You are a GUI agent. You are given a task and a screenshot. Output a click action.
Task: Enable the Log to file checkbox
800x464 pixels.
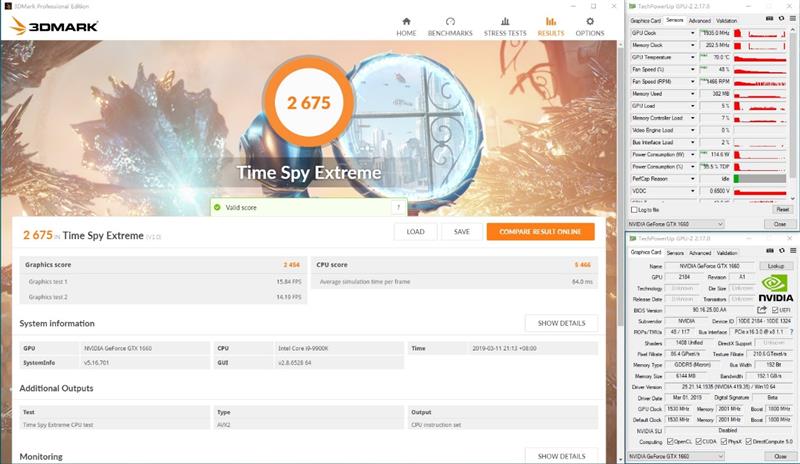[634, 209]
